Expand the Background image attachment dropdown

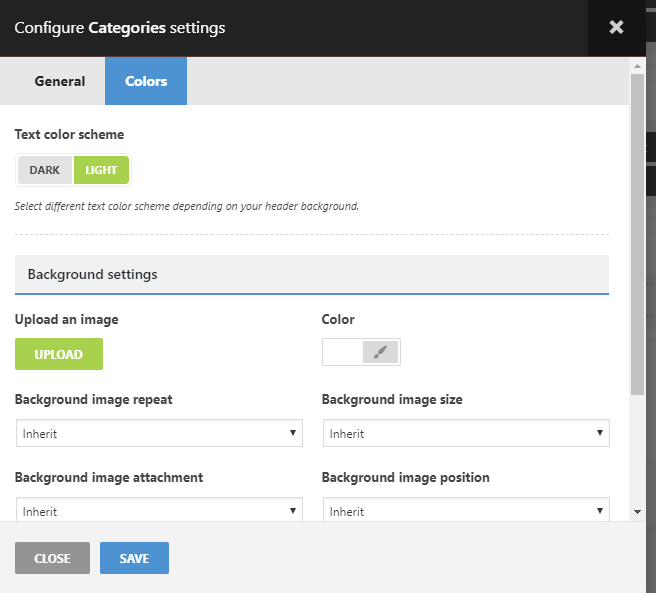click(159, 510)
